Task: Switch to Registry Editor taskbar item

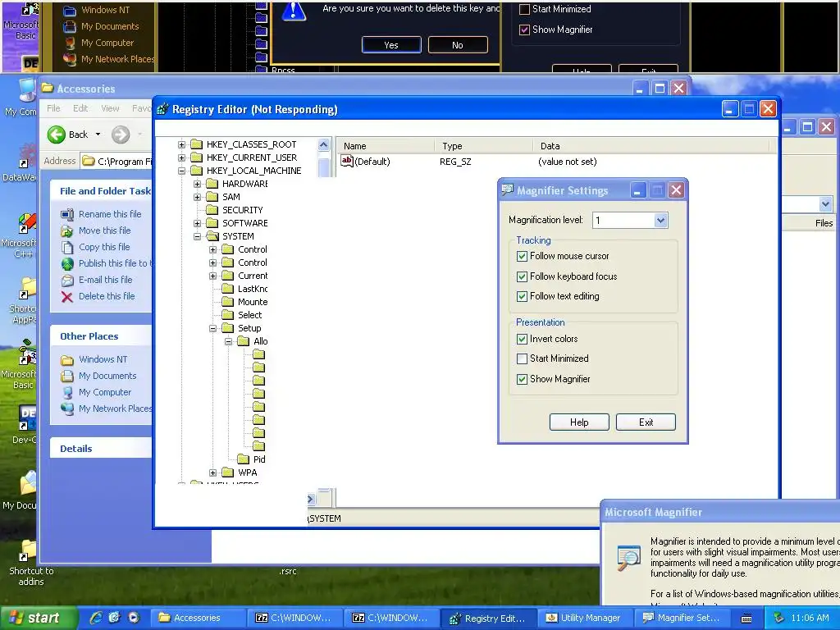Action: coord(489,619)
